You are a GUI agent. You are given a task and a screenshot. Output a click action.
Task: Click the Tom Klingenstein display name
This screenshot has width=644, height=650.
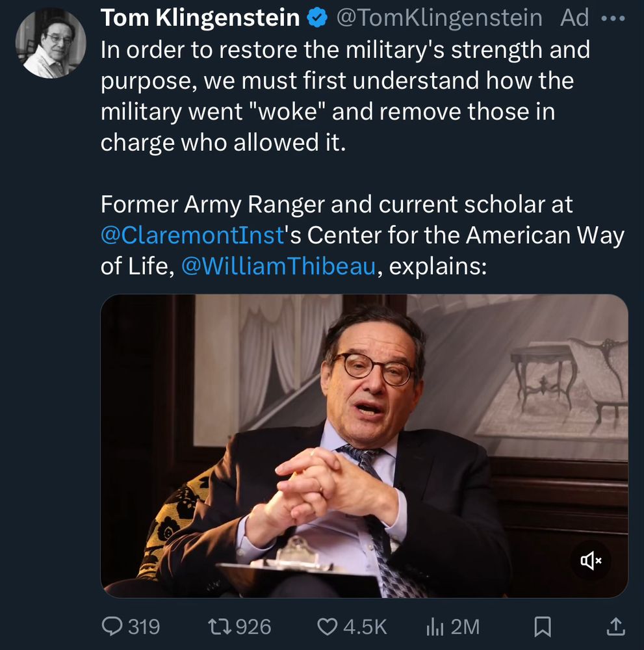click(200, 19)
